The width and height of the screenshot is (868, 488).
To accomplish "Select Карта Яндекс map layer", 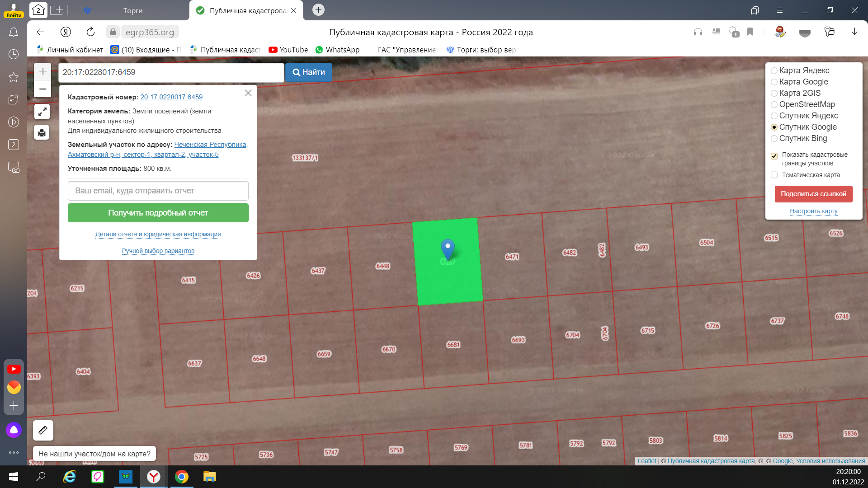I will [x=774, y=71].
